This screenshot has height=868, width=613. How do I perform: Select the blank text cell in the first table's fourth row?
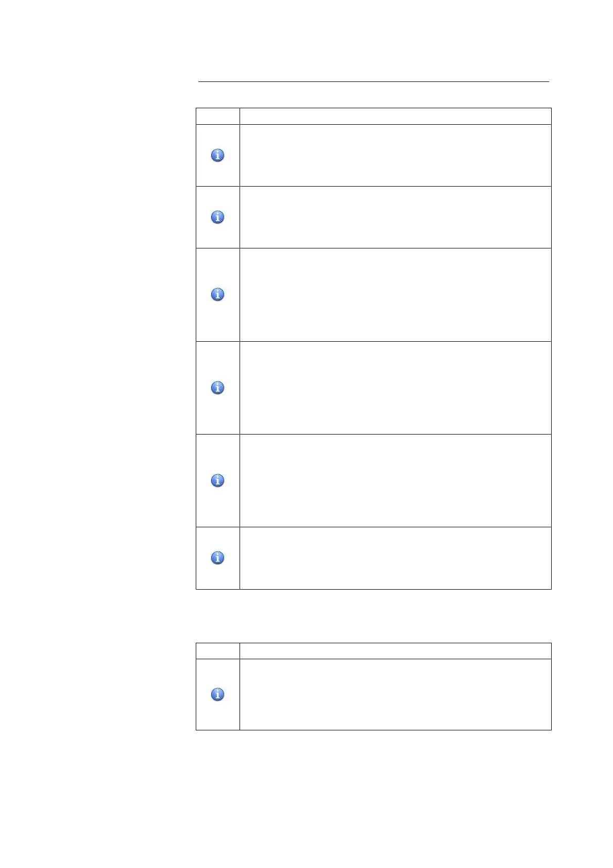click(x=395, y=388)
